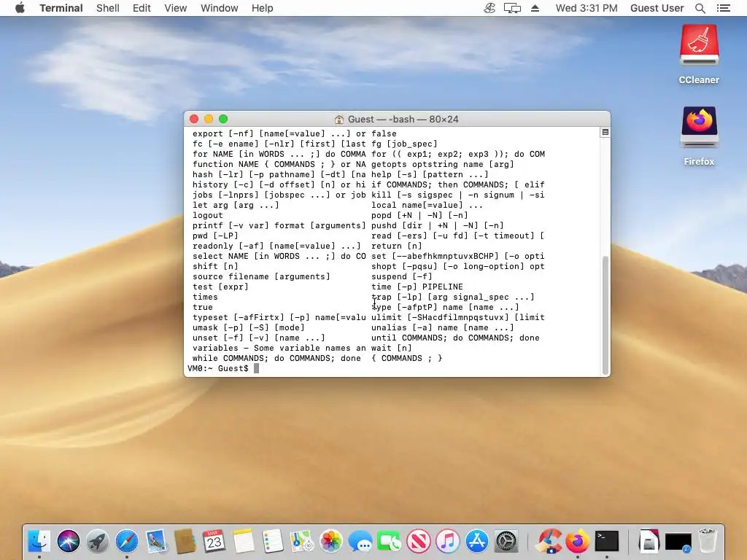
Task: Open the Apple menu
Action: pos(20,8)
